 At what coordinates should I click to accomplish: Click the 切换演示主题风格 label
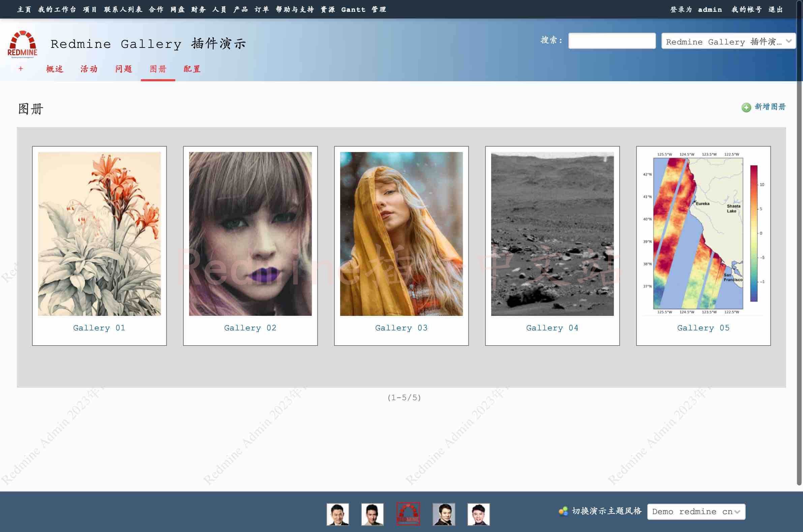[606, 511]
